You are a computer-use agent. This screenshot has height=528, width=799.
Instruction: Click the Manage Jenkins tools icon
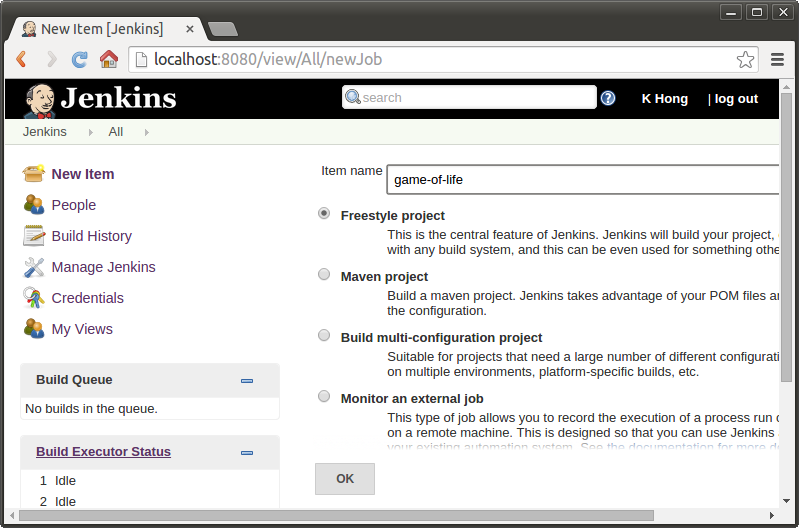(34, 267)
